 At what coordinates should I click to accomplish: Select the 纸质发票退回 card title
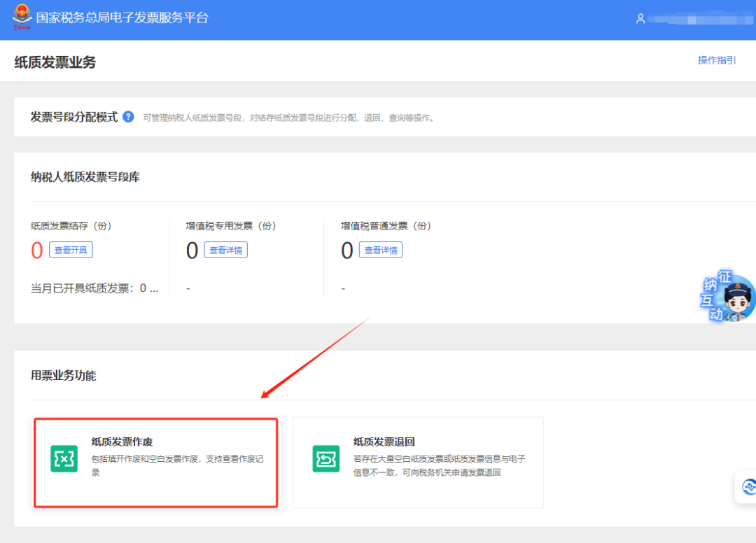(384, 442)
